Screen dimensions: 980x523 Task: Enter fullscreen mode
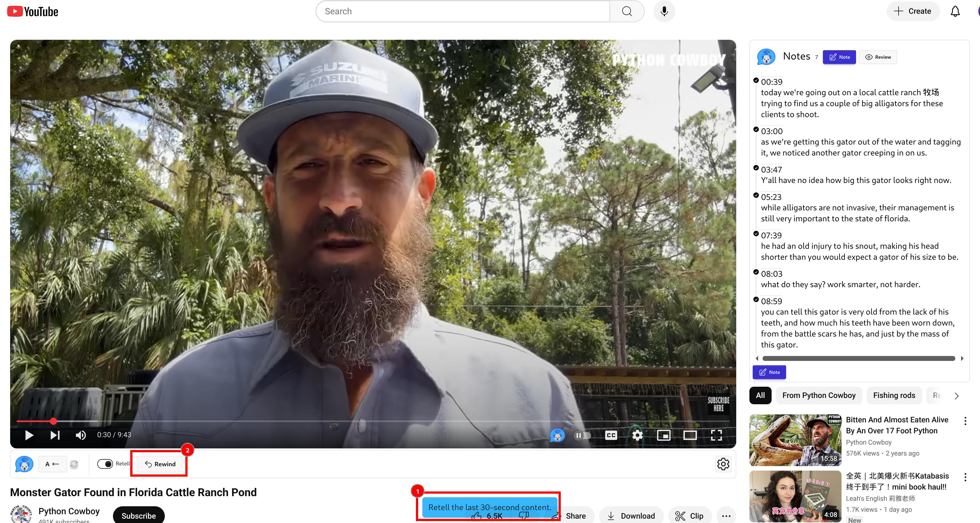pyautogui.click(x=716, y=435)
